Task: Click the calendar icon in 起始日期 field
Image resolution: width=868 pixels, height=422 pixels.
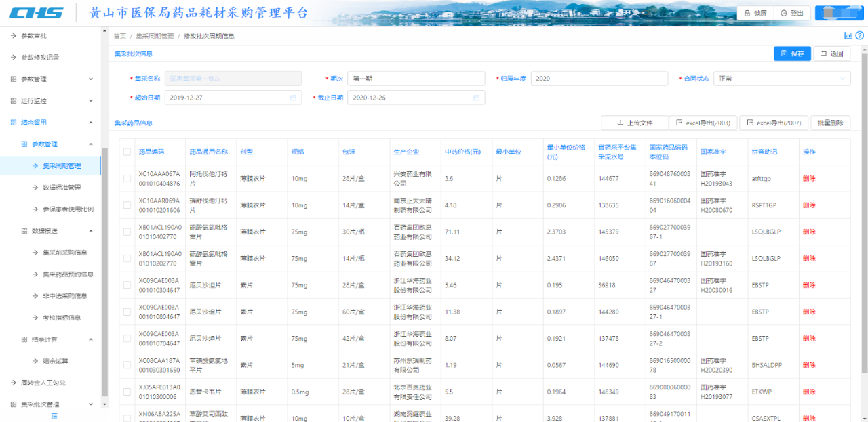Action: pyautogui.click(x=294, y=98)
